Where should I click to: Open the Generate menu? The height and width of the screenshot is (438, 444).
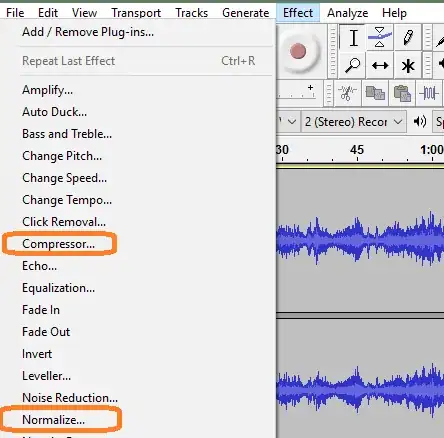(246, 13)
